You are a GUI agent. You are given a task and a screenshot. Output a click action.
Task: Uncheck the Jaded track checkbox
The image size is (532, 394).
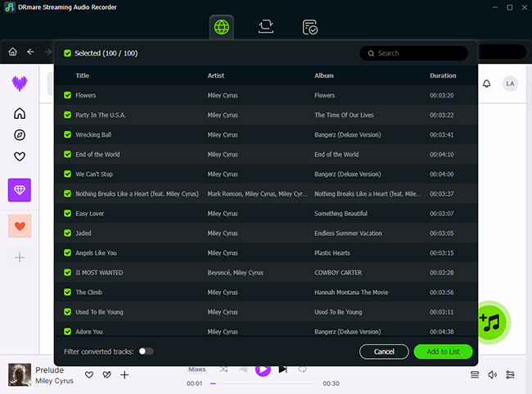point(67,233)
